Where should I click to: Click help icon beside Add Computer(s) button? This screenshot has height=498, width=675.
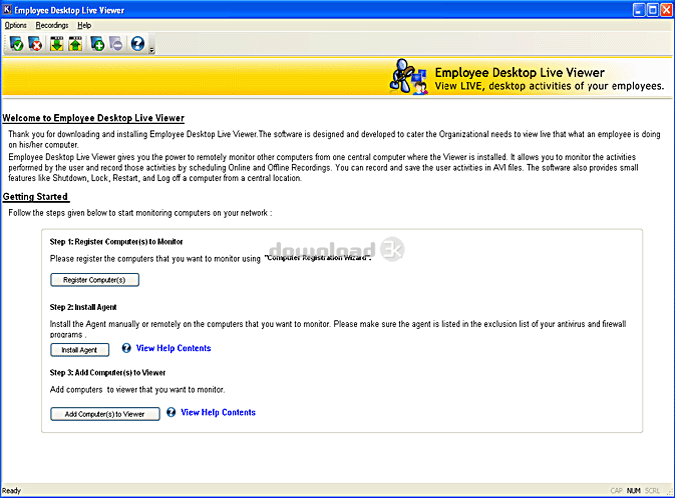171,412
